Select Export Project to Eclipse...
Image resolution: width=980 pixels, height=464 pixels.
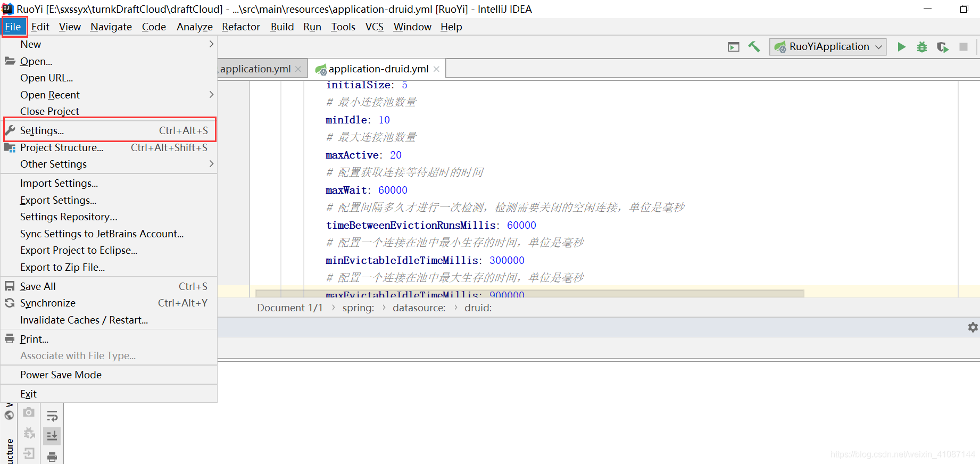[x=109, y=250]
